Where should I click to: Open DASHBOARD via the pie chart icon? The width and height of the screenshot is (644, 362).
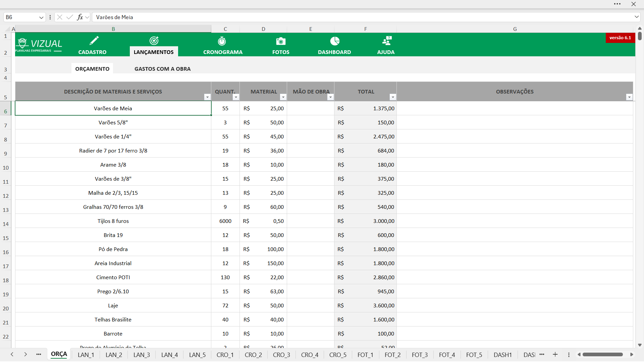[334, 41]
